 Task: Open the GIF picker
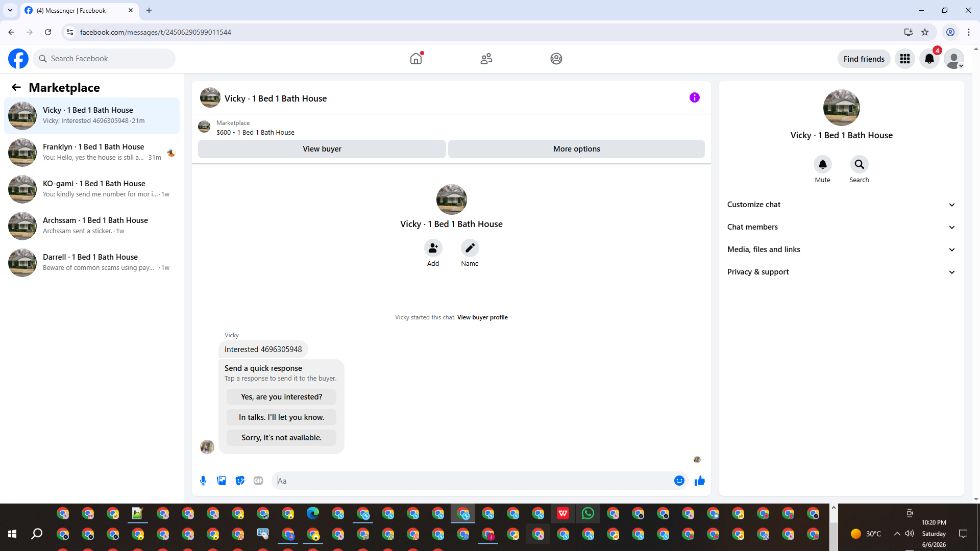258,481
